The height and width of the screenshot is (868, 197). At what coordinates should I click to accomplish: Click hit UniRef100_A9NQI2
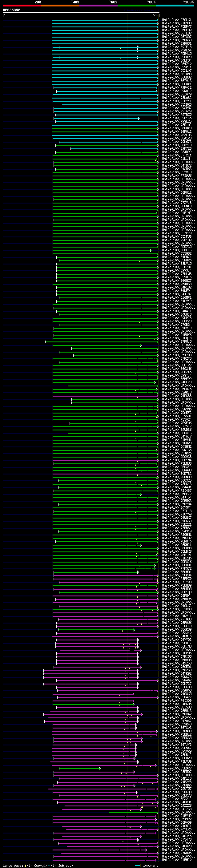[x=176, y=91]
